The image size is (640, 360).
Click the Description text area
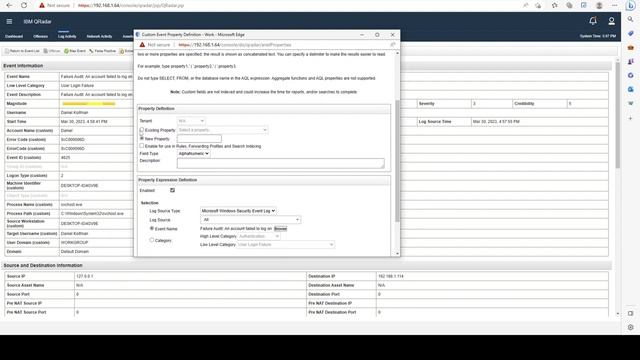click(280, 163)
